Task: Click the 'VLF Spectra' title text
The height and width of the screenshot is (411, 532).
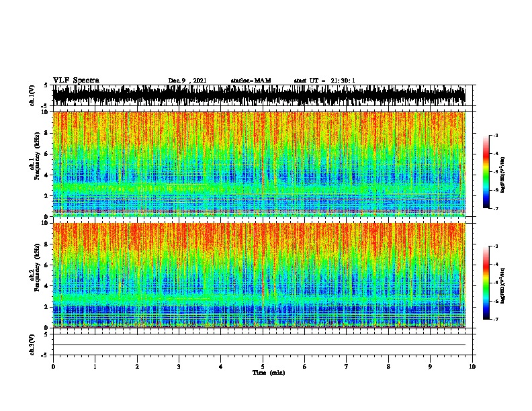Action: pos(76,81)
